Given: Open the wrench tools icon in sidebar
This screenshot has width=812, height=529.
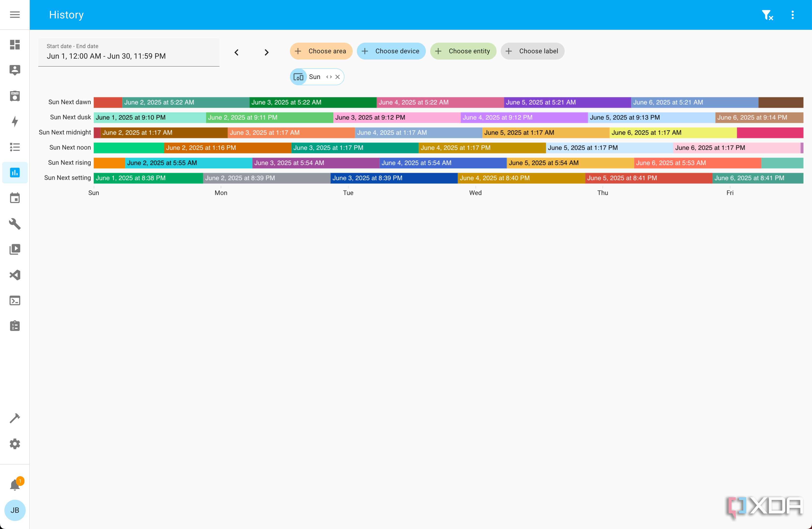Looking at the screenshot, I should tap(15, 224).
